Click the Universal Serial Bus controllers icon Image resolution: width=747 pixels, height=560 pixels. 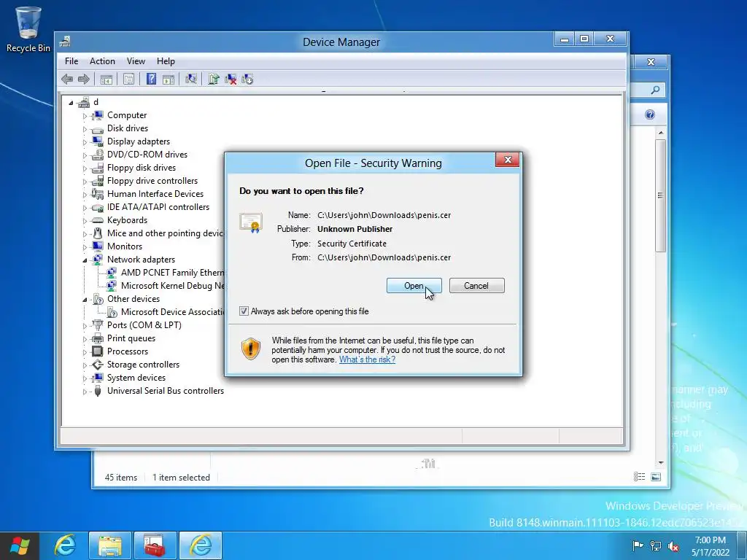click(x=98, y=391)
